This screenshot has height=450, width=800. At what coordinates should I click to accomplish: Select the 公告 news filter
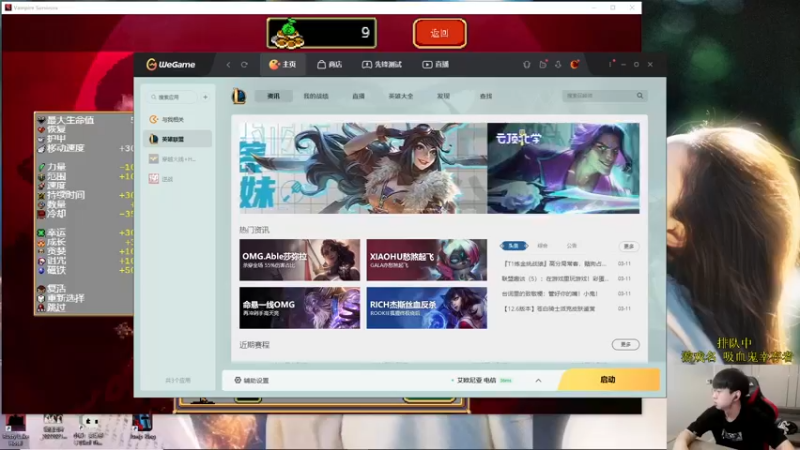(571, 246)
